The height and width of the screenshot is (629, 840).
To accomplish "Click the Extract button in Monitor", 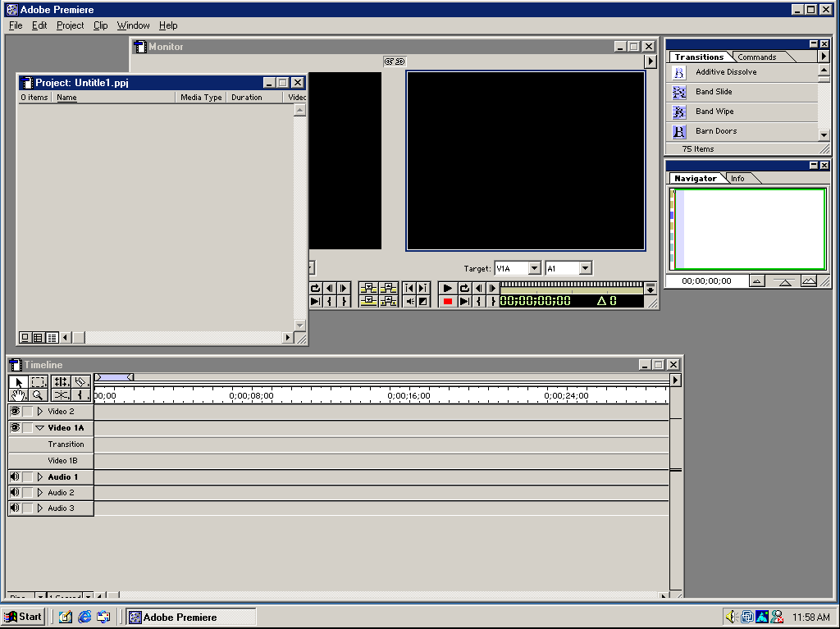I will (388, 302).
